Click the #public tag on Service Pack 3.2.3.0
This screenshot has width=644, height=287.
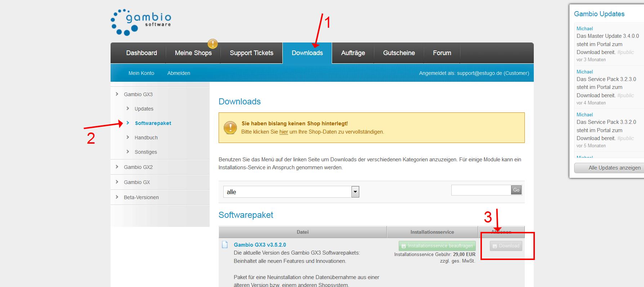(626, 95)
